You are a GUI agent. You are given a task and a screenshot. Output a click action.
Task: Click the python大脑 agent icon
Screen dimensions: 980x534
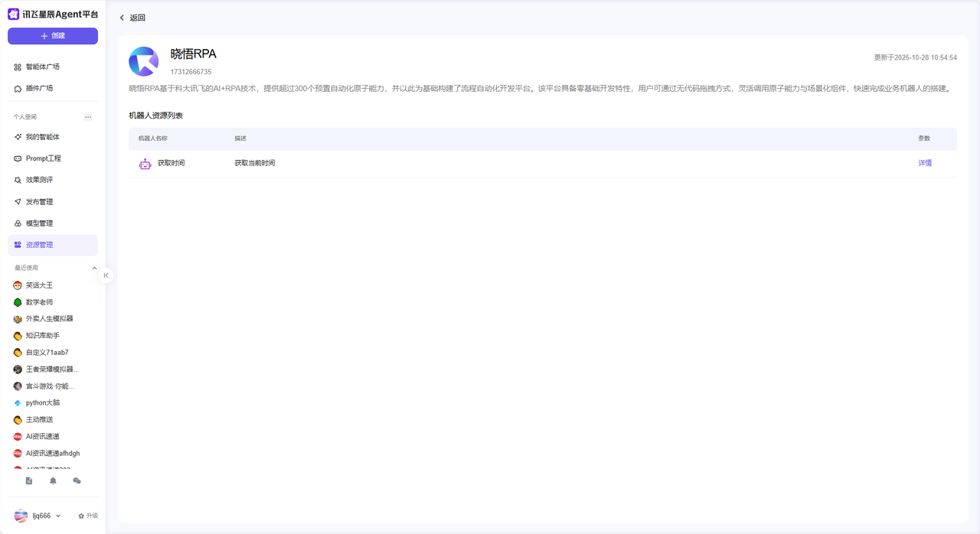click(18, 403)
